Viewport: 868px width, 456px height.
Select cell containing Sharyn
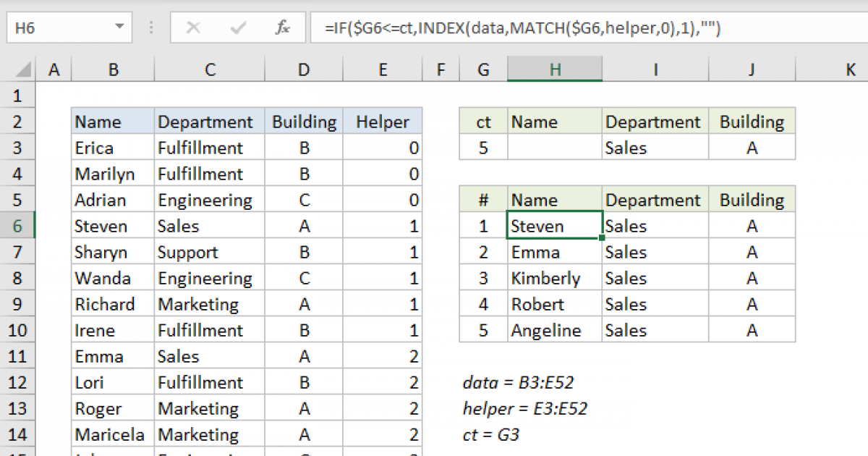(x=113, y=252)
